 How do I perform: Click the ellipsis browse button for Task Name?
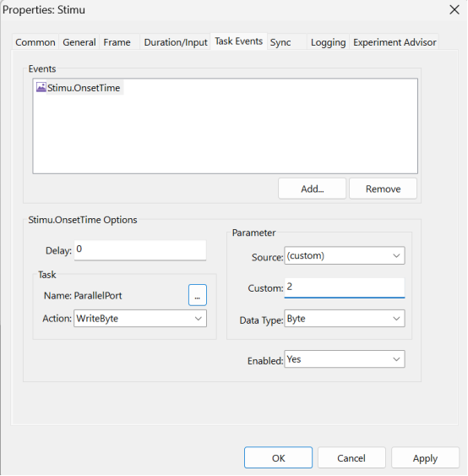(198, 295)
